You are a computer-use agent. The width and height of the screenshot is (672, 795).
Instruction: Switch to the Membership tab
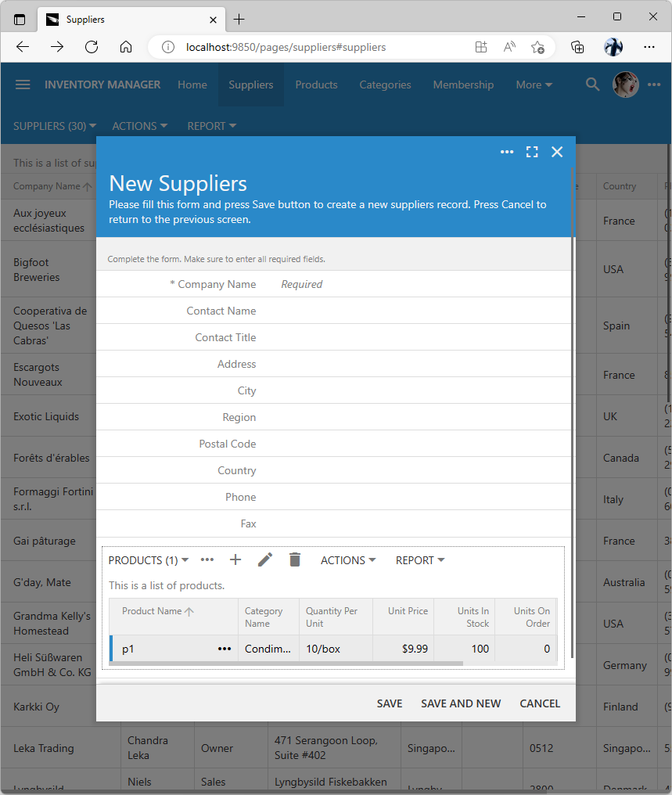(x=463, y=85)
